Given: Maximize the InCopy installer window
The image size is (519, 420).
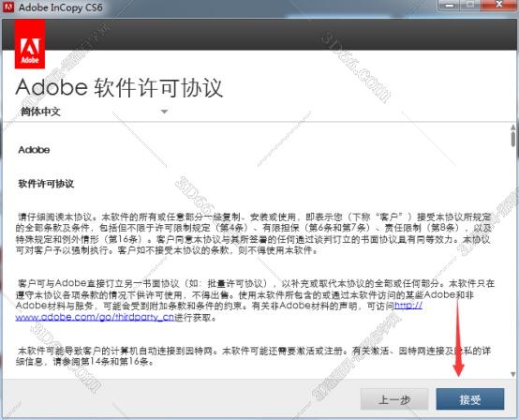Looking at the screenshot, I should [470, 5].
